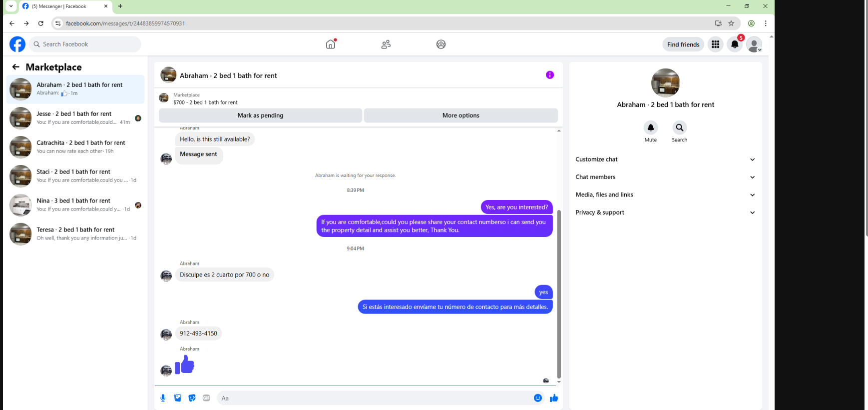Close the Messenger browser tab
The width and height of the screenshot is (868, 410).
pyautogui.click(x=105, y=6)
